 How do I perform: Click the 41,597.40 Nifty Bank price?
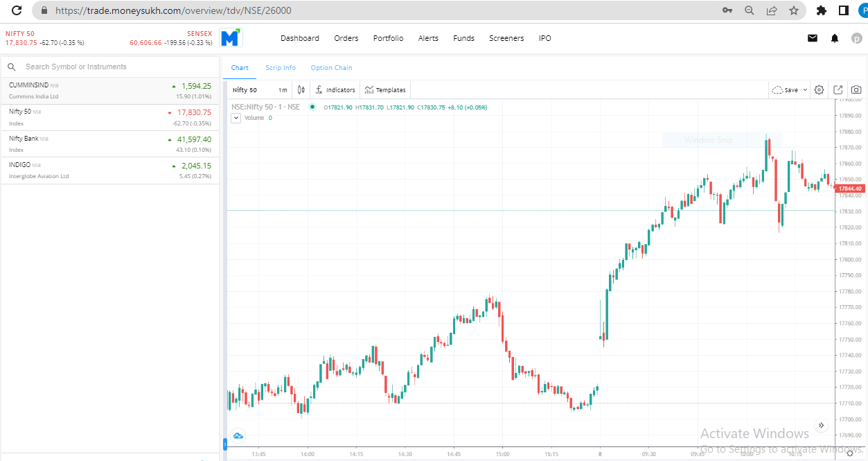click(194, 139)
